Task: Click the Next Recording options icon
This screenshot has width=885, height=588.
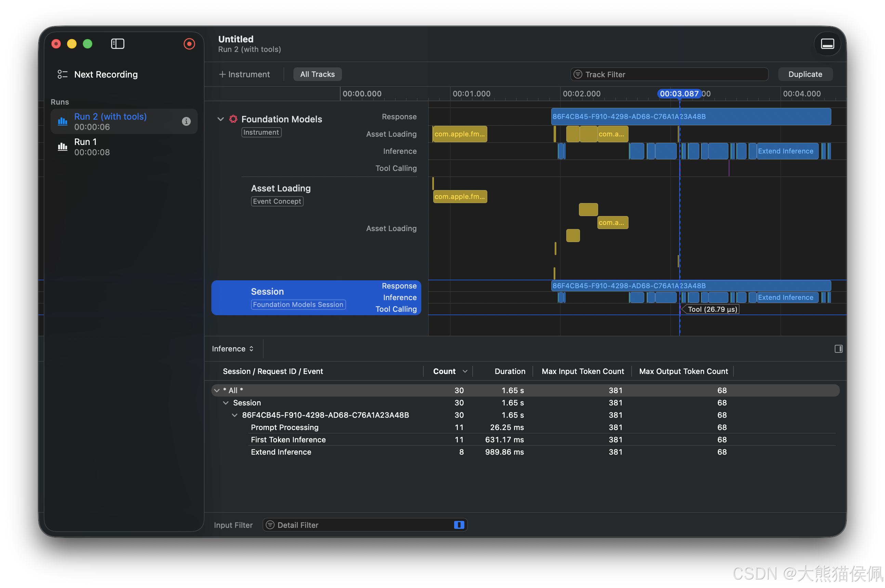Action: tap(62, 74)
